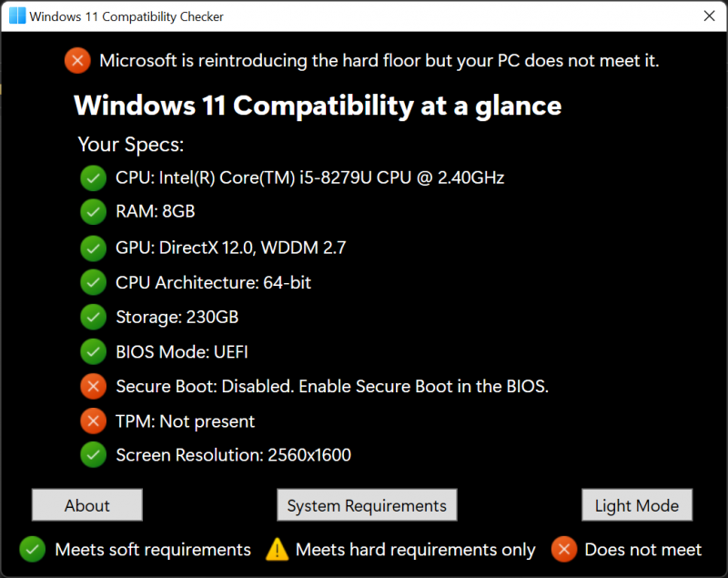
Task: Click the yellow warning triangle legend icon
Action: coord(277,549)
